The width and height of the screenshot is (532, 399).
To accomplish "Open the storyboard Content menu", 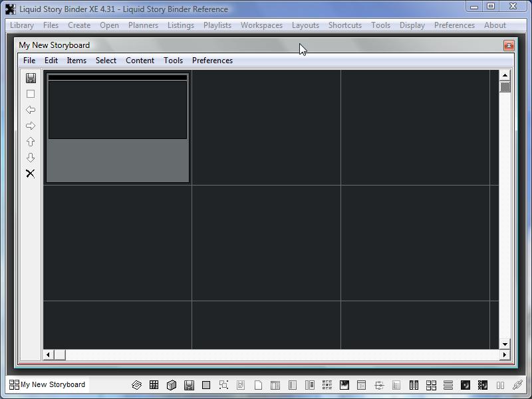I will point(140,61).
